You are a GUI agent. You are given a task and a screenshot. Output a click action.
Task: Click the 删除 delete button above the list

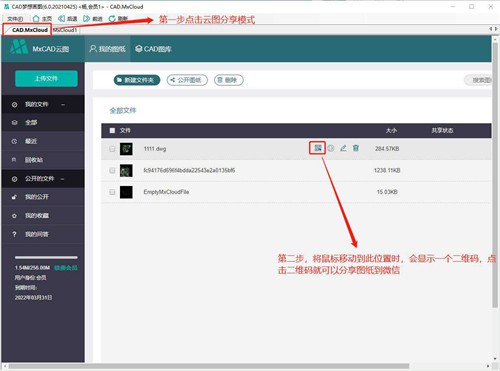229,80
